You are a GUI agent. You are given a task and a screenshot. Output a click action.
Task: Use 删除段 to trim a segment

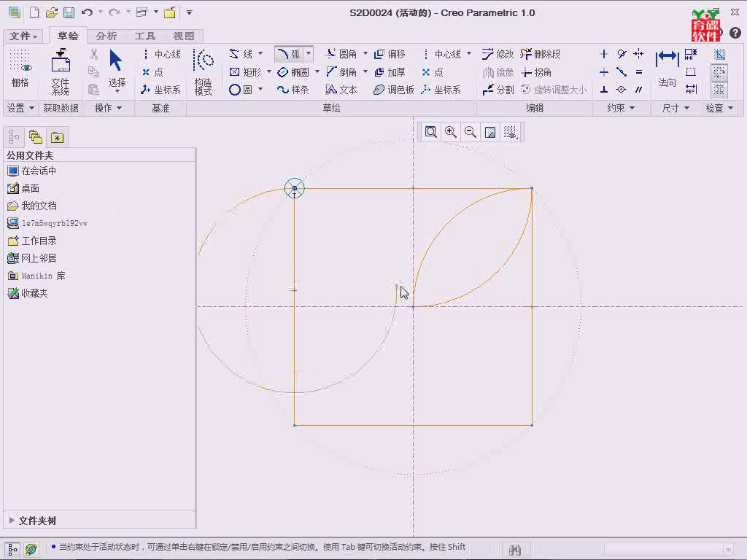point(541,54)
